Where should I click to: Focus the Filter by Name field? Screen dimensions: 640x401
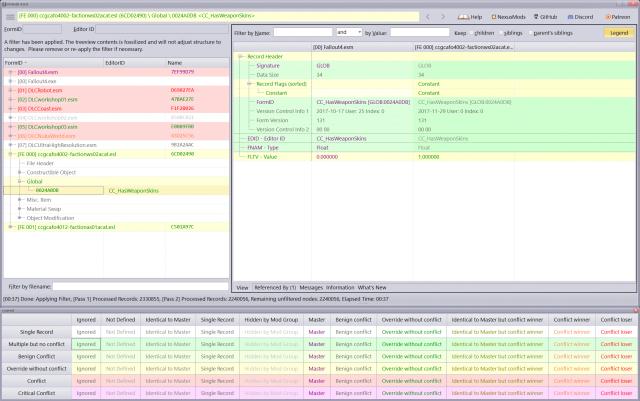pyautogui.click(x=303, y=32)
